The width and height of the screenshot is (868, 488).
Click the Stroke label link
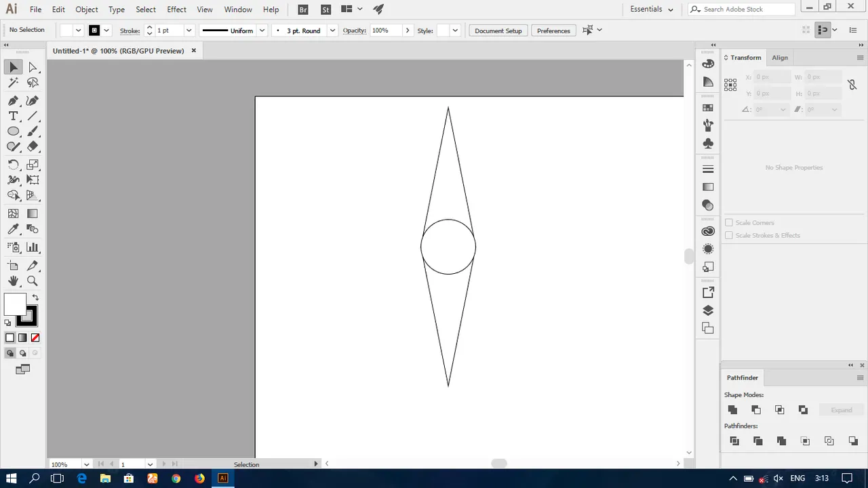[130, 30]
